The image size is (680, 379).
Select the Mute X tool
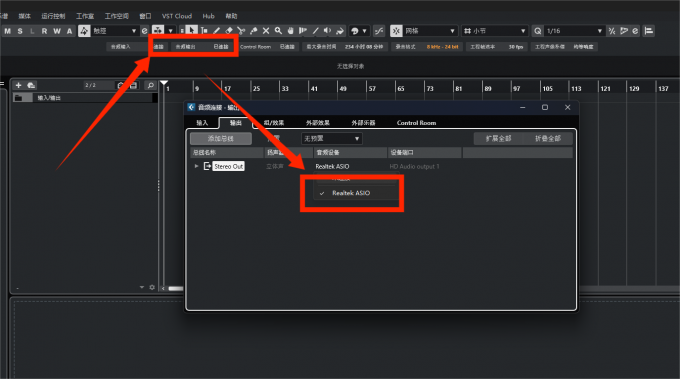coord(266,31)
